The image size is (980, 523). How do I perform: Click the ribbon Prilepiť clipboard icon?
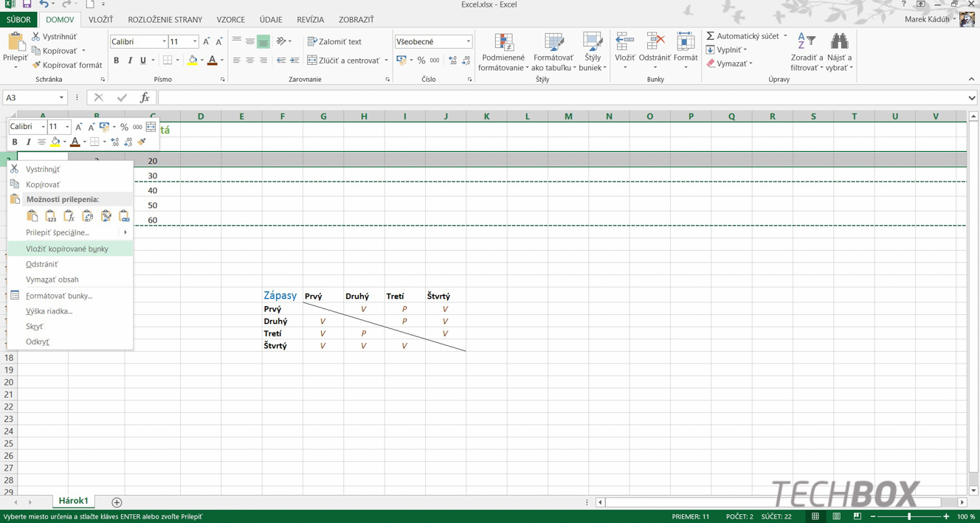[15, 43]
